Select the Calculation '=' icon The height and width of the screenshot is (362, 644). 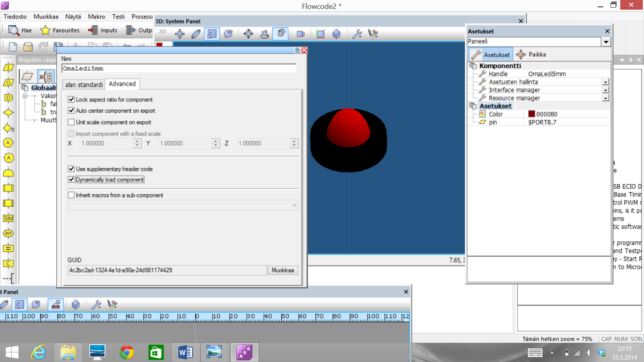(8, 249)
